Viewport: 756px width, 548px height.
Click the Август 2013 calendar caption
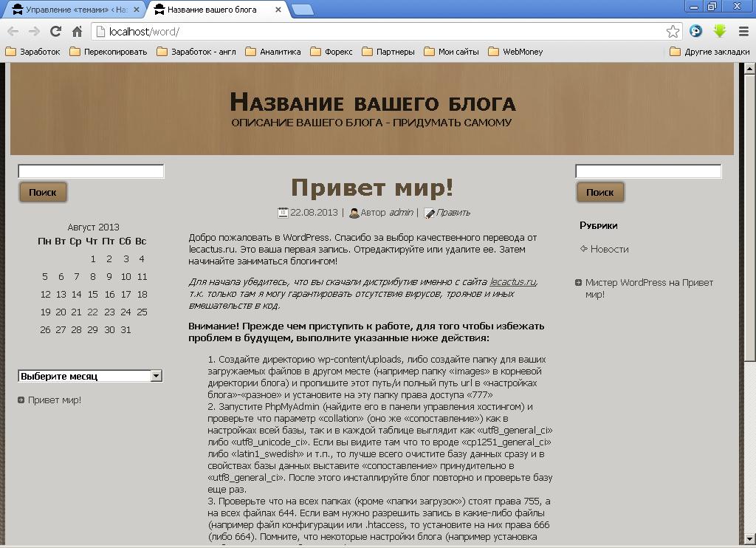pos(93,227)
